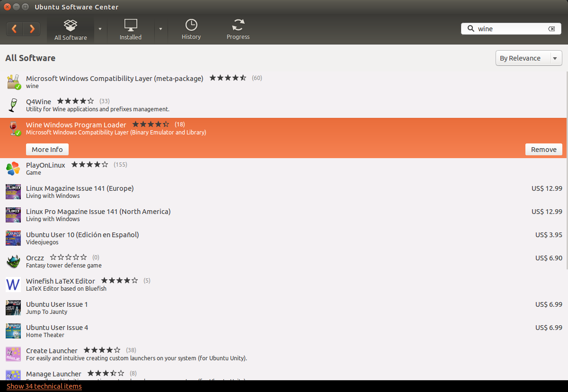
Task: Select the Create Launcher title
Action: [x=52, y=351]
